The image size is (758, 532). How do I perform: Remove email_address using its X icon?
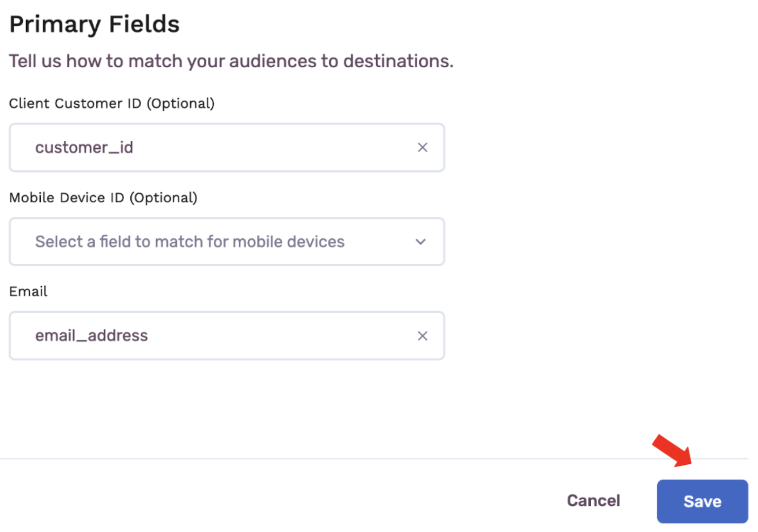click(x=422, y=336)
